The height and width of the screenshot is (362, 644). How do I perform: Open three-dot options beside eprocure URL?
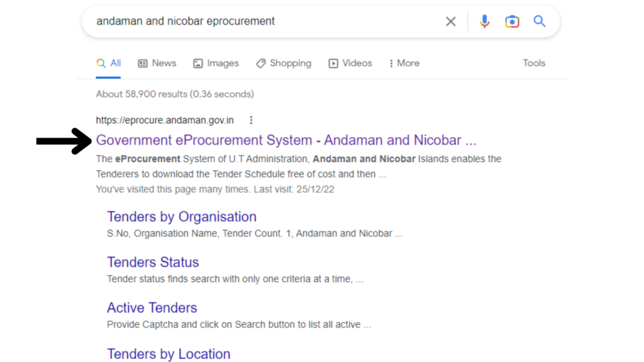coord(251,120)
